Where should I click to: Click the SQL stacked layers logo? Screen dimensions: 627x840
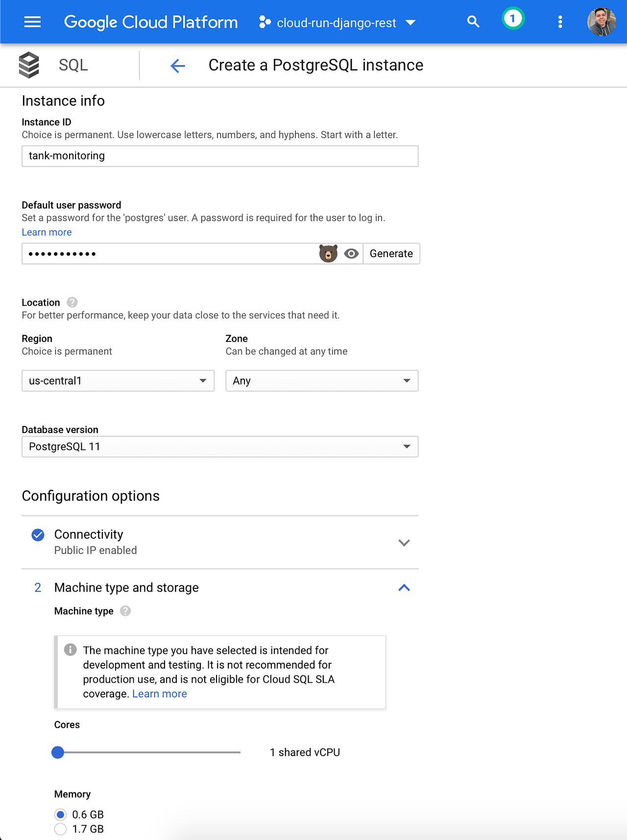(x=29, y=65)
